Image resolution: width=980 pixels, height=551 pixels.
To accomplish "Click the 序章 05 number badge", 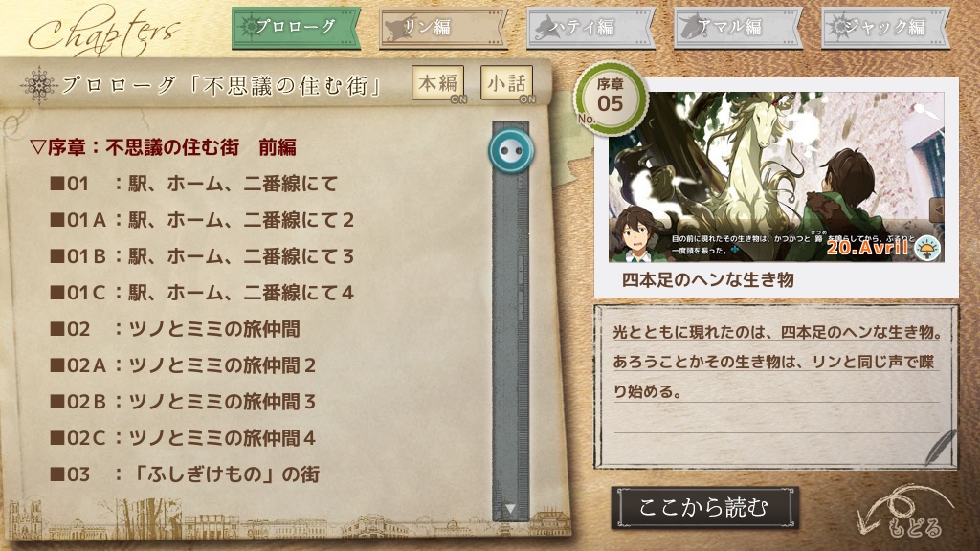I will (610, 99).
